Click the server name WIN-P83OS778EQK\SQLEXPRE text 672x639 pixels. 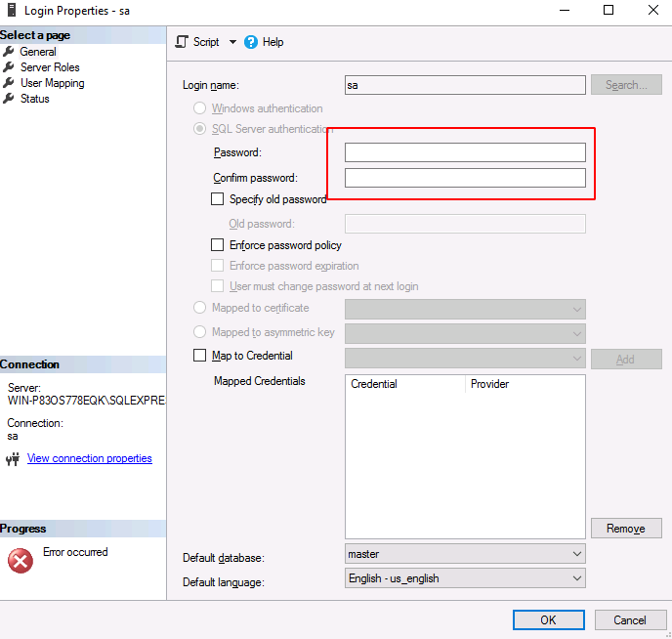[x=87, y=401]
